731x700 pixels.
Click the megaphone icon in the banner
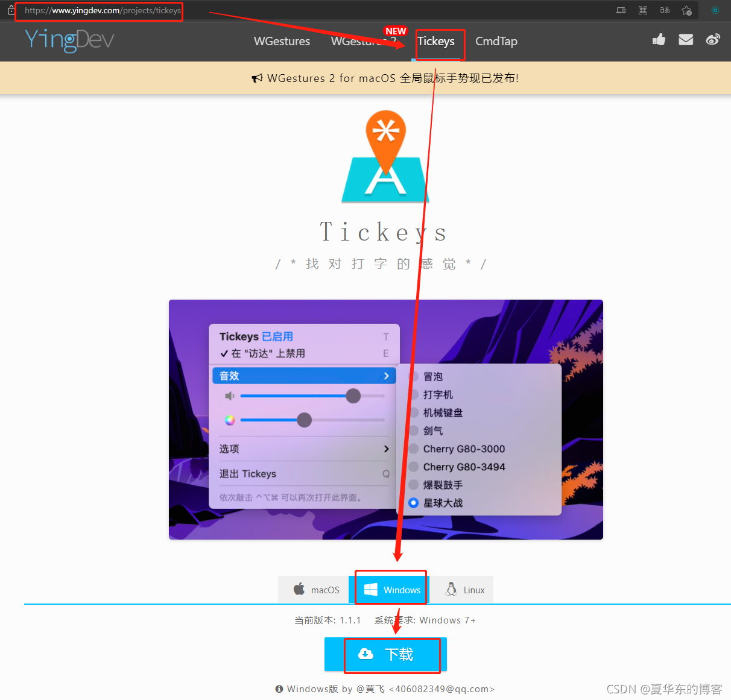[x=257, y=78]
